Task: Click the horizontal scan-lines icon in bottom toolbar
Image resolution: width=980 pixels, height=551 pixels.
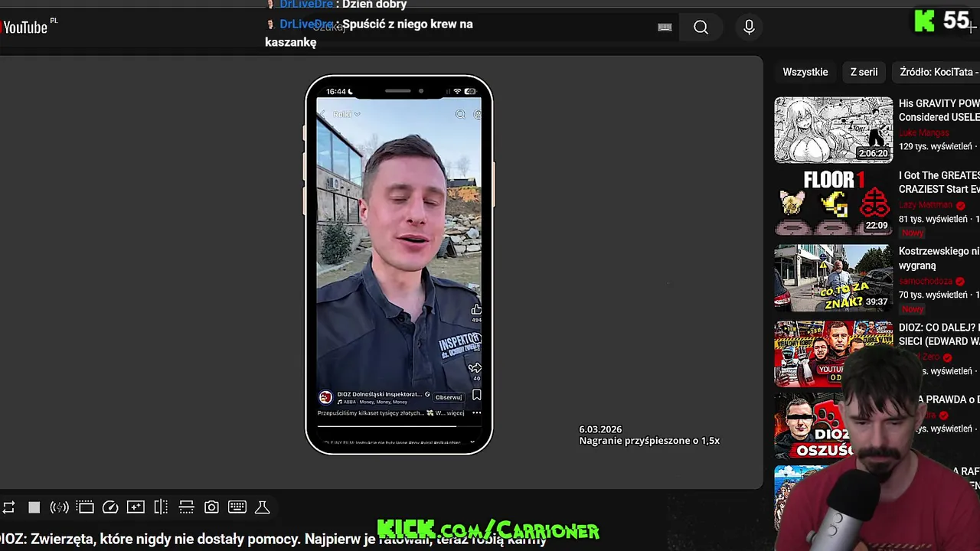Action: tap(186, 507)
